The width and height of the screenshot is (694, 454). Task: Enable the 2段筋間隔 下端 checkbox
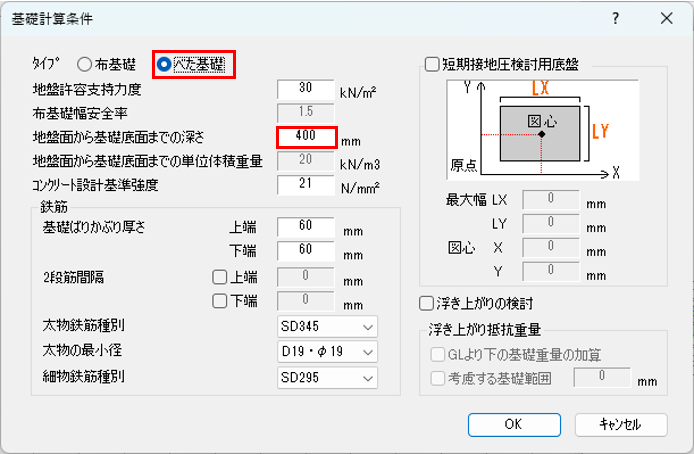(220, 301)
